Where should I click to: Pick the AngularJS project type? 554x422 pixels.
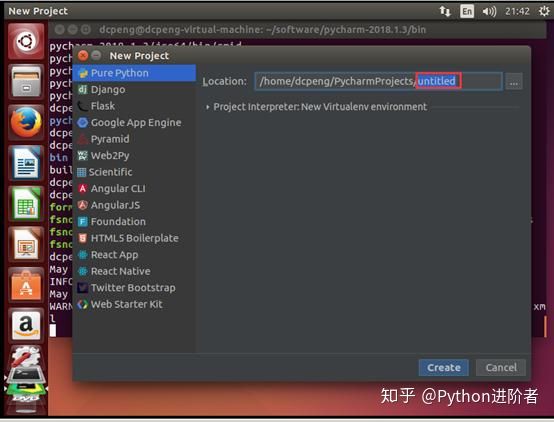tap(134, 205)
